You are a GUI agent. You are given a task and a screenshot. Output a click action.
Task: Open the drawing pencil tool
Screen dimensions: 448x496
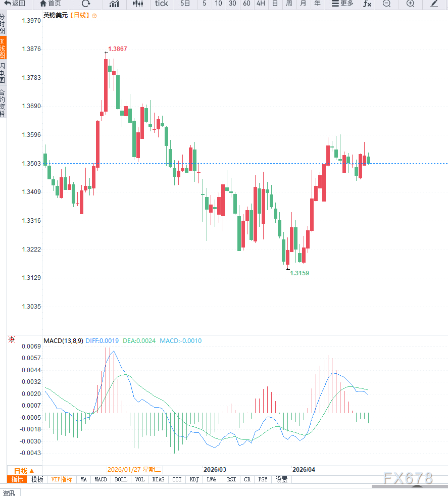pos(434,4)
